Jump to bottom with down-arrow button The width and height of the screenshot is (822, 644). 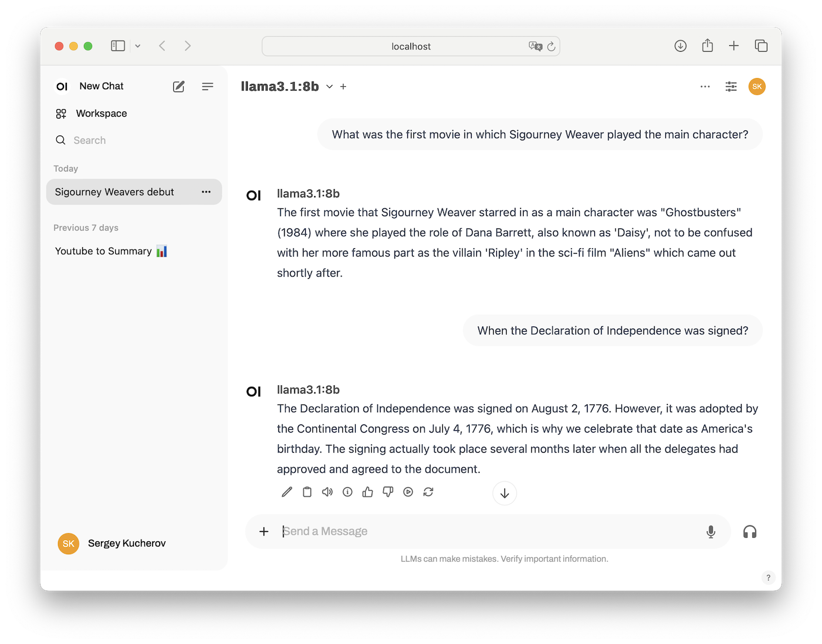504,494
